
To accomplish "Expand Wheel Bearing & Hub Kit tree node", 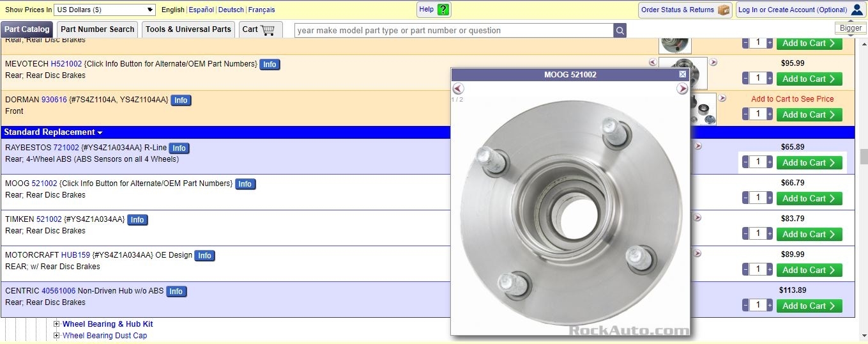I will (x=57, y=324).
